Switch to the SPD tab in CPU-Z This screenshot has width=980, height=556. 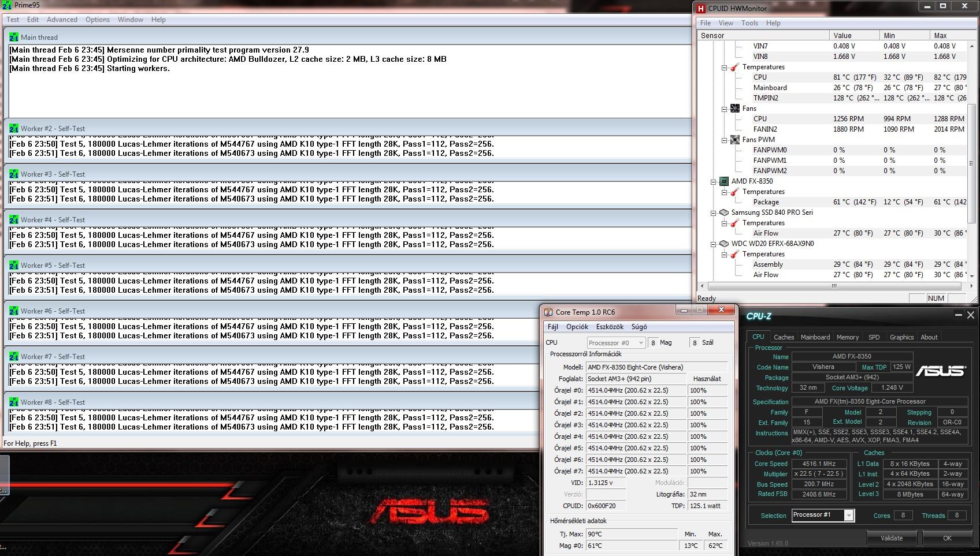(874, 337)
